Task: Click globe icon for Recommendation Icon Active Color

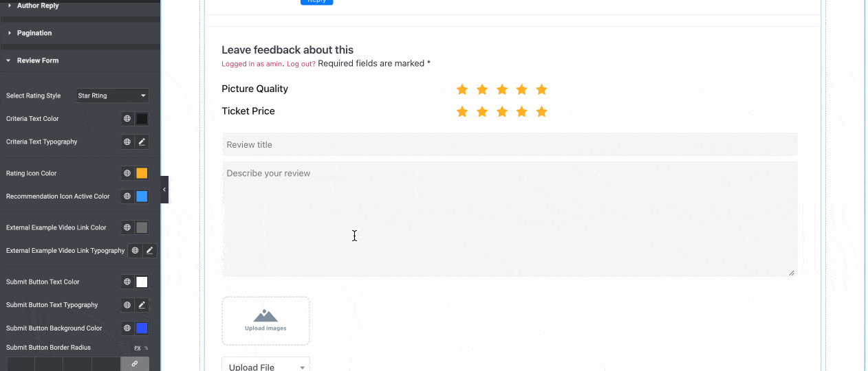Action: click(127, 196)
